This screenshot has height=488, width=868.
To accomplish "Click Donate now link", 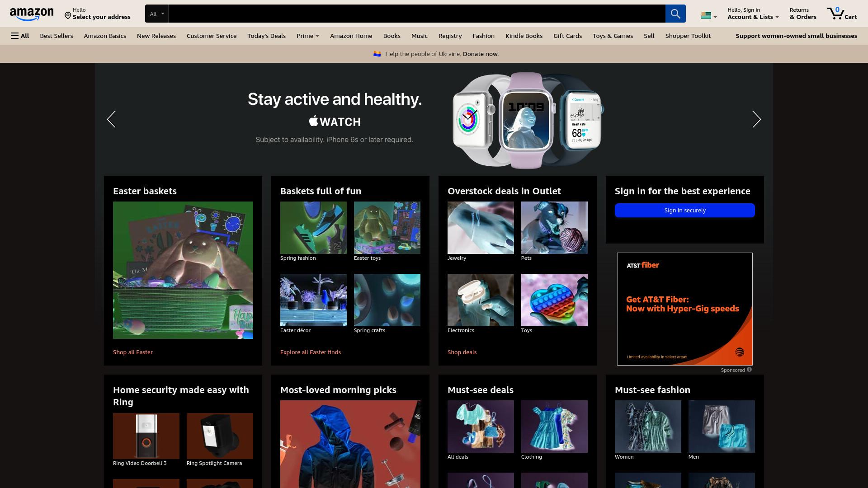I will coord(481,54).
